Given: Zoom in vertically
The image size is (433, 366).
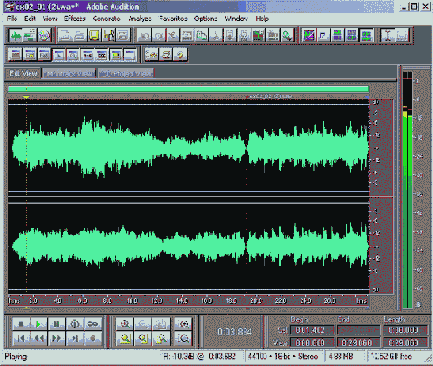Looking at the screenshot, I should [183, 324].
